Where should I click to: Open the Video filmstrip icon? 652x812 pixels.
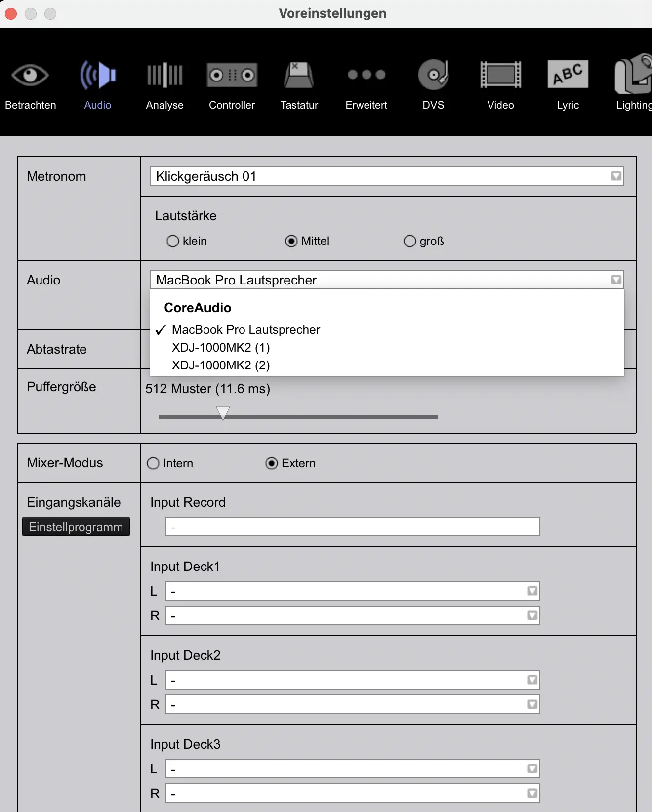pos(500,76)
